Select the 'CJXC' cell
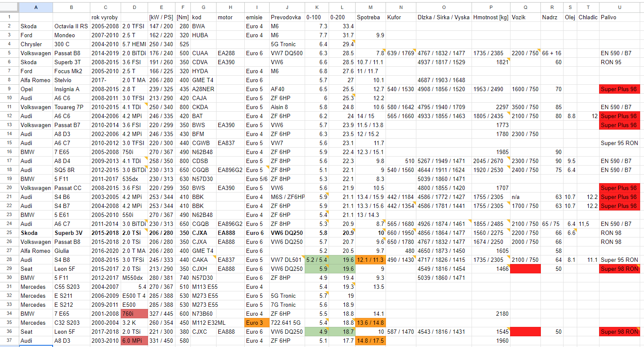644x347 pixels. [203, 332]
